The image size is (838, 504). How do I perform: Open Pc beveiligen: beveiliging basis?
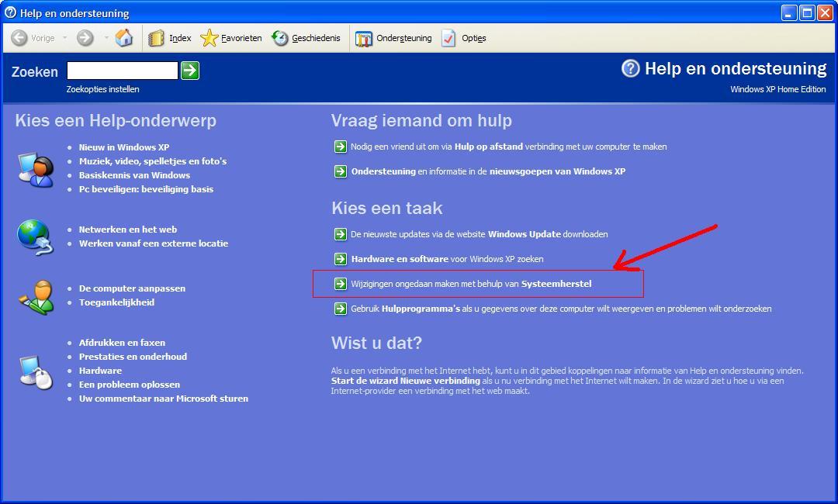click(146, 189)
